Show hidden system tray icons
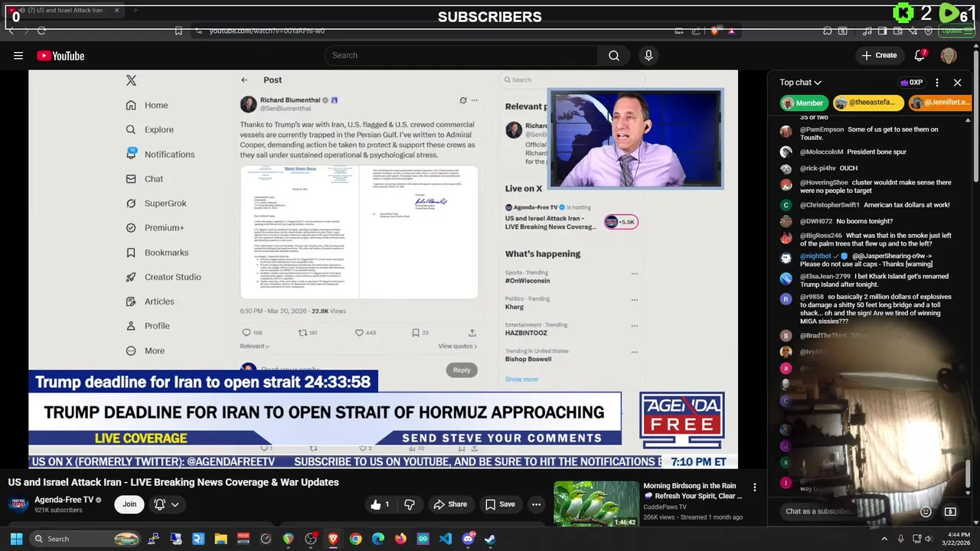The height and width of the screenshot is (551, 980). (x=884, y=539)
